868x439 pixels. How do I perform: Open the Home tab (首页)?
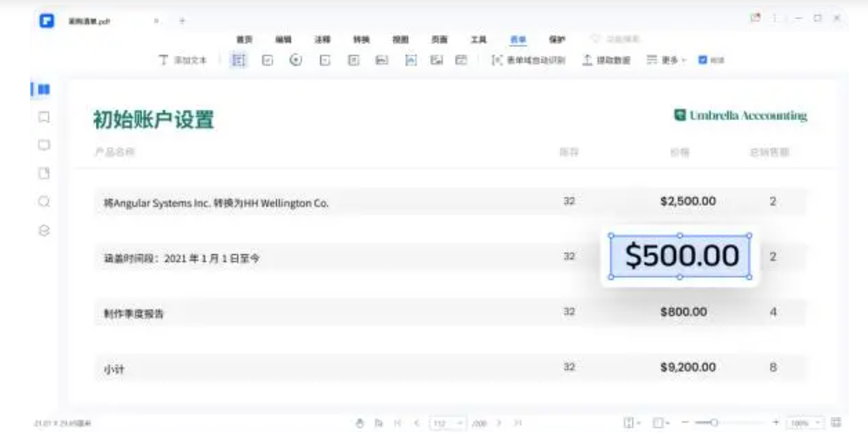[x=244, y=39]
